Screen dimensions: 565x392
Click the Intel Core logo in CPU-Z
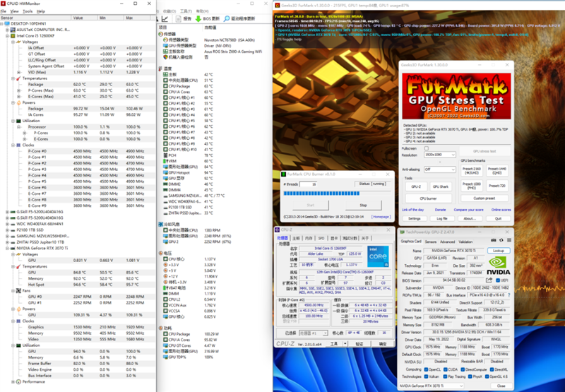tap(378, 256)
